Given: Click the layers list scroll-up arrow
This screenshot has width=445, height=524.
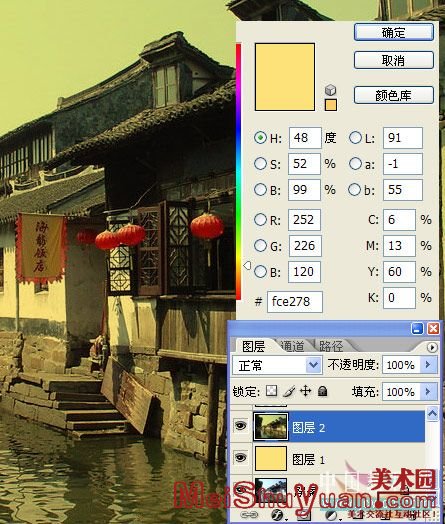Looking at the screenshot, I should pos(432,414).
